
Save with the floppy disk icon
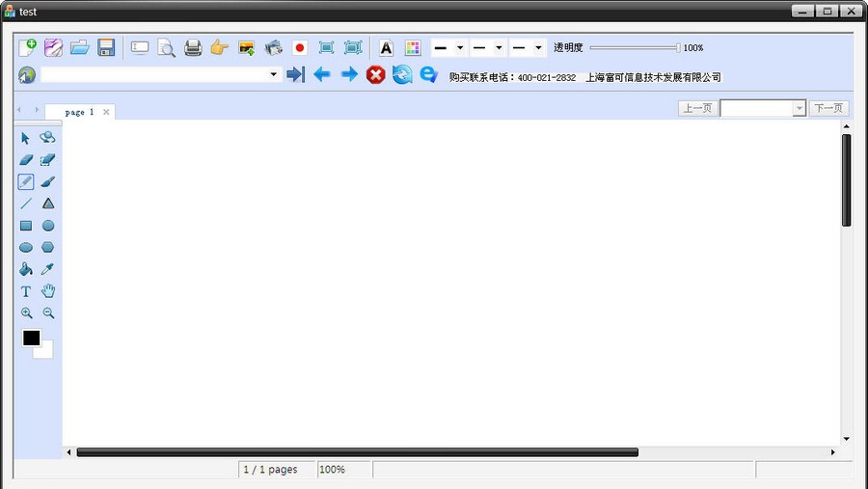pyautogui.click(x=106, y=47)
